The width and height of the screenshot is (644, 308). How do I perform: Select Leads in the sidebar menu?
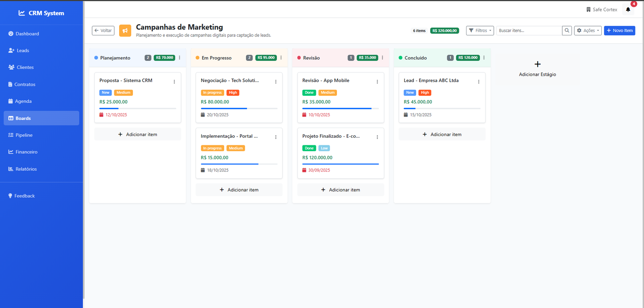[x=23, y=51]
